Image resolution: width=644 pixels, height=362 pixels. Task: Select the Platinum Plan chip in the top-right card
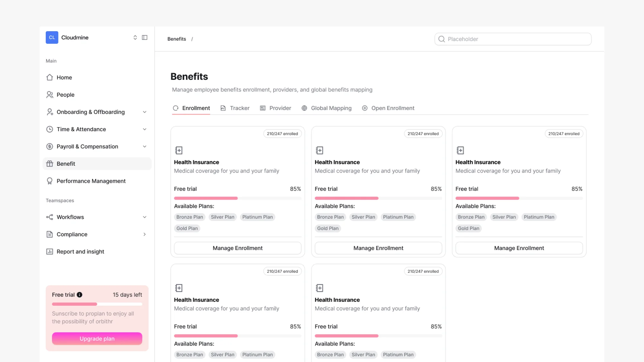click(x=539, y=217)
